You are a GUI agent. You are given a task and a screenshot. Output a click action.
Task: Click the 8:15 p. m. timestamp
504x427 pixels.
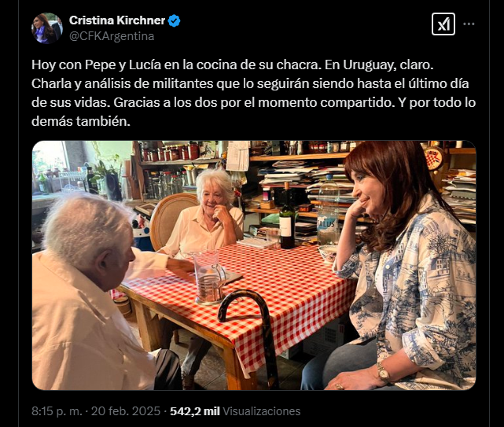point(57,411)
